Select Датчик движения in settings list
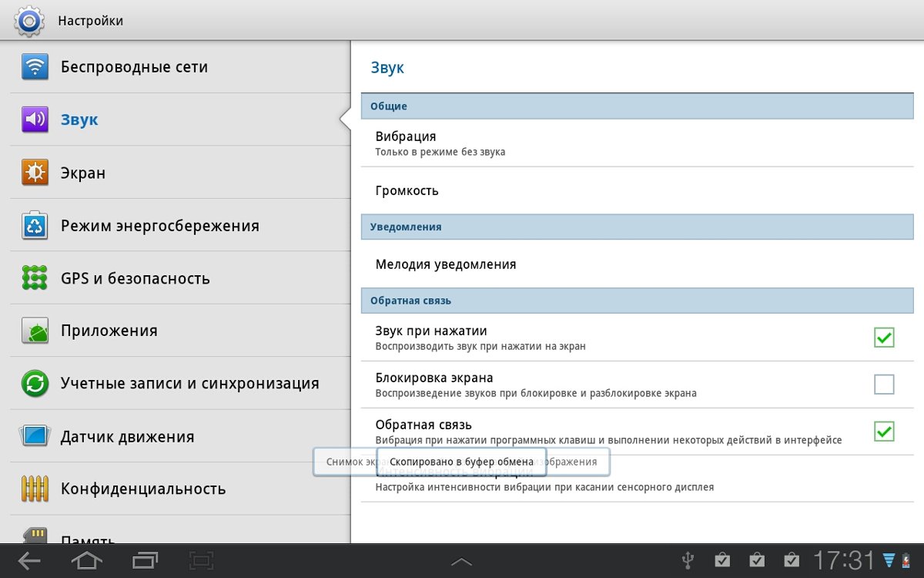 coord(127,437)
